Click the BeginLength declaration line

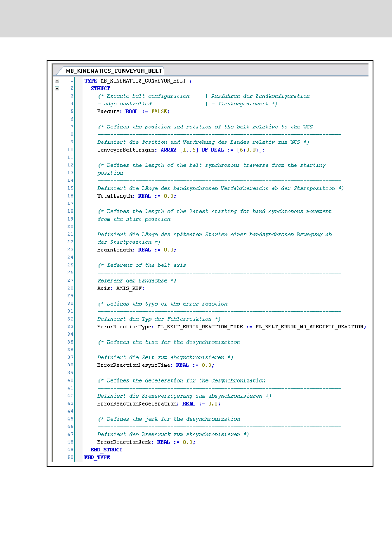137,250
